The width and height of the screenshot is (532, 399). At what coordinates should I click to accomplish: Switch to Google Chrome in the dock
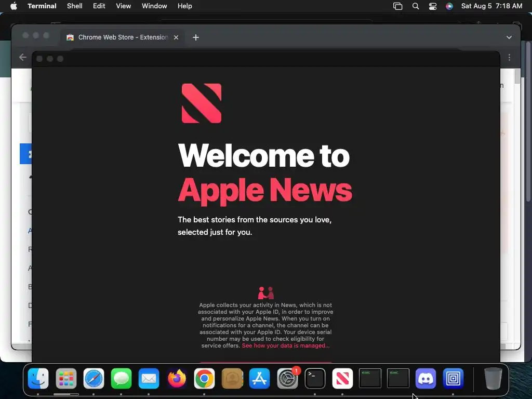(x=204, y=378)
